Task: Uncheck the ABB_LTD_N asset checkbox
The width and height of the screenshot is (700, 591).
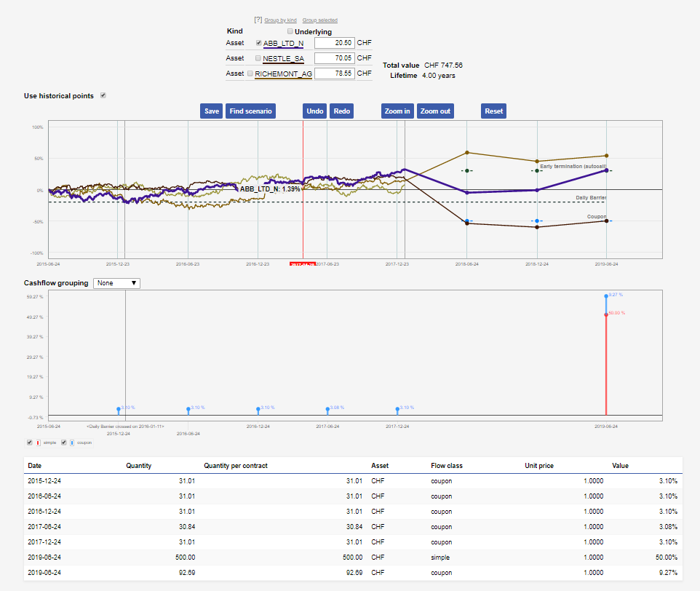Action: pyautogui.click(x=258, y=43)
